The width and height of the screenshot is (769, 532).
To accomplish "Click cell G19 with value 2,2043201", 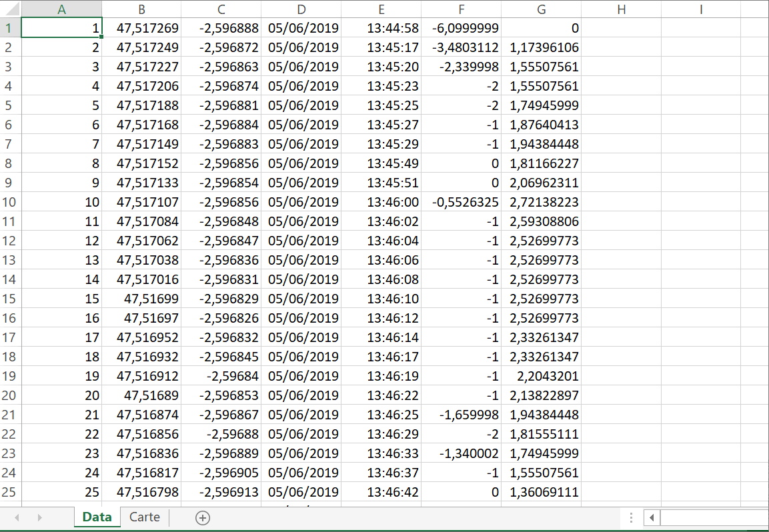I will pyautogui.click(x=542, y=376).
